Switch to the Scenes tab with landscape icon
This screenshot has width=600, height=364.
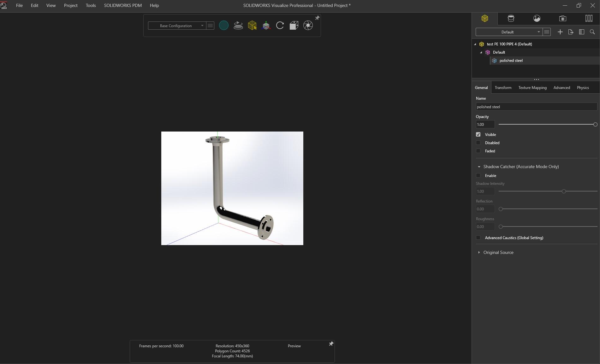537,19
